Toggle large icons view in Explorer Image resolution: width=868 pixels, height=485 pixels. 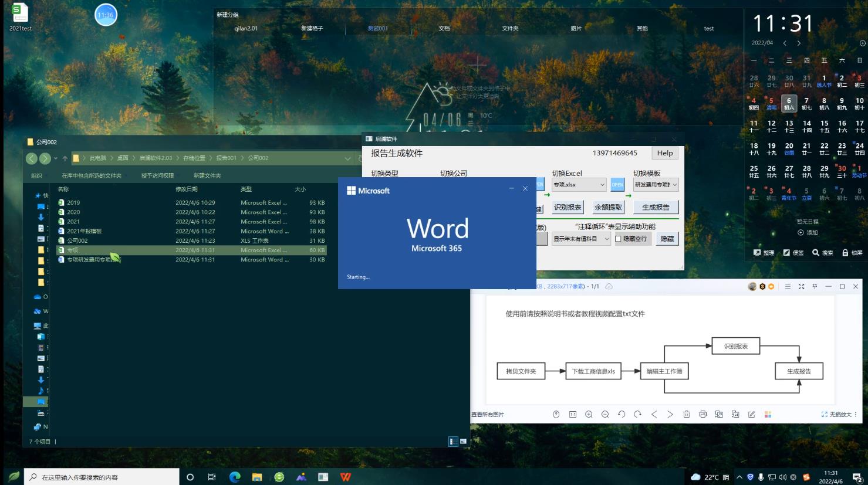coord(463,441)
